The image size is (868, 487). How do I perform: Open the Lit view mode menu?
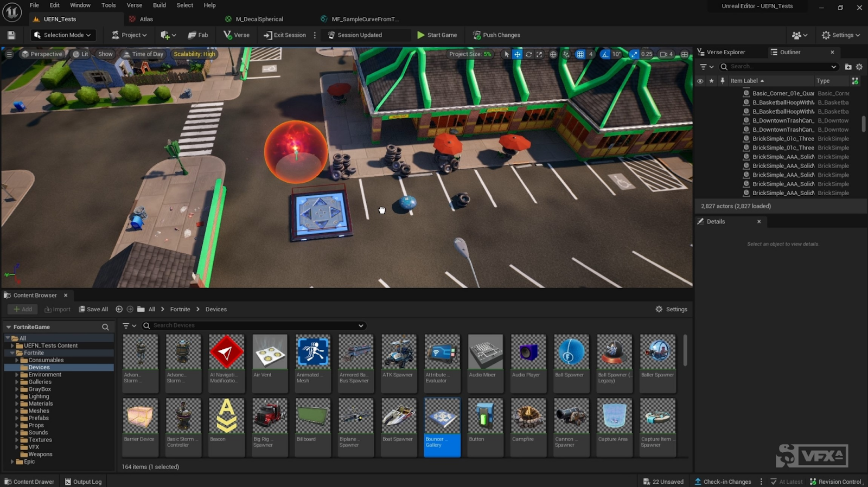[80, 54]
